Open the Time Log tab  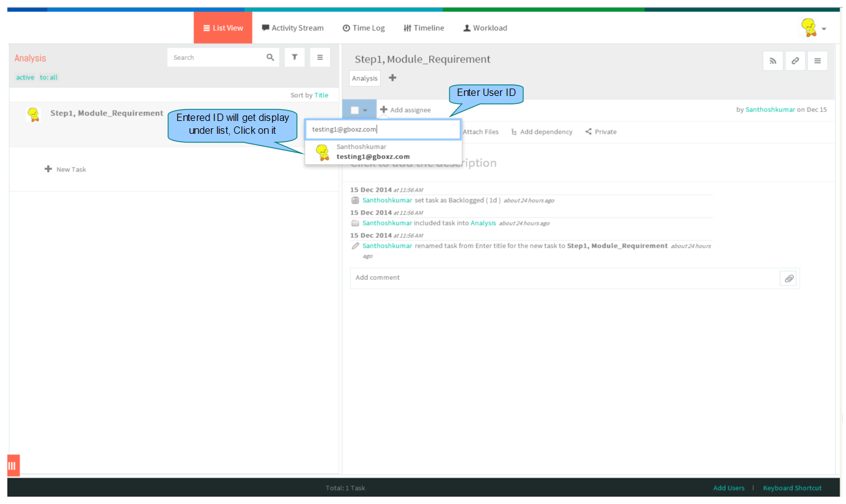tap(364, 28)
